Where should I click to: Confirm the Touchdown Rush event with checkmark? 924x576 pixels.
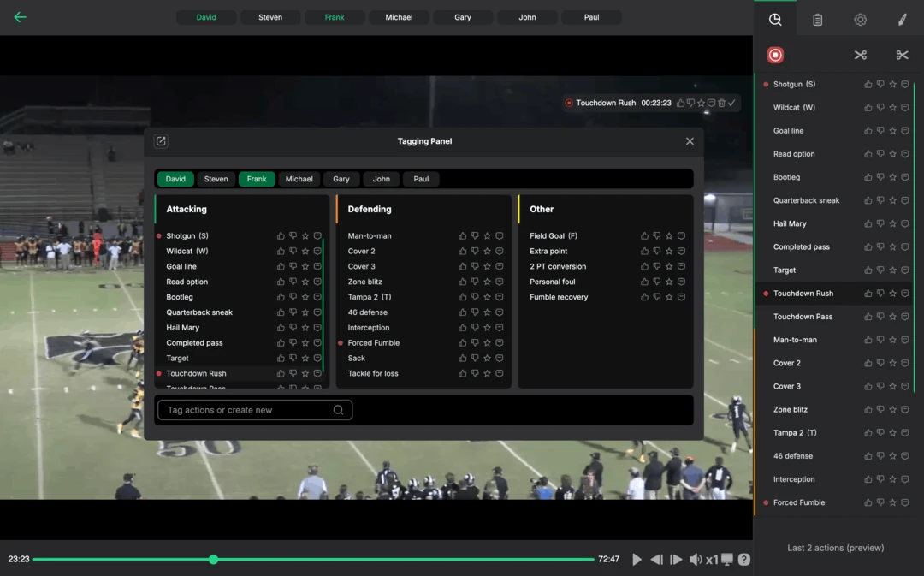731,103
